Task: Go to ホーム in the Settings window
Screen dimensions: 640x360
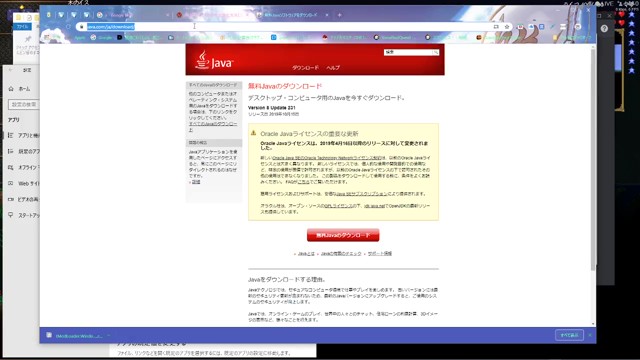Action: coord(20,89)
